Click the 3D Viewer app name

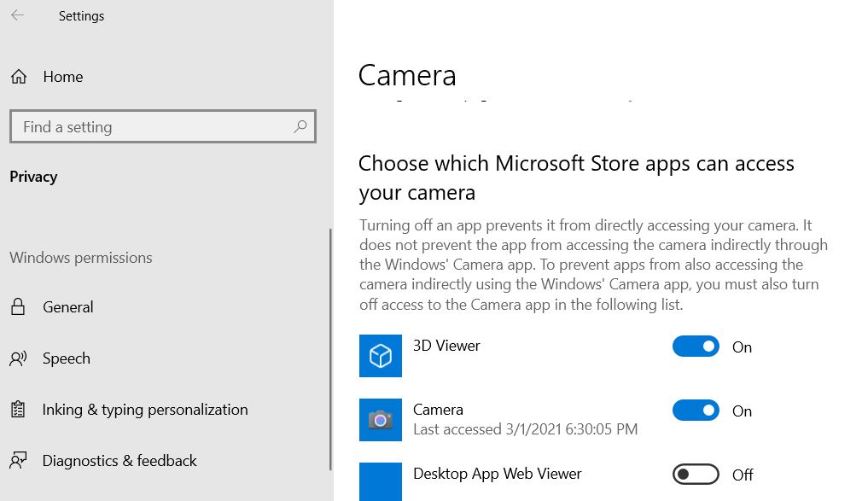[x=446, y=346]
